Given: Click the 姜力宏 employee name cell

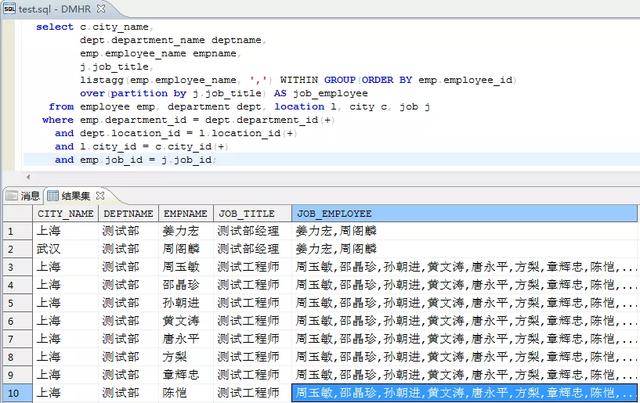Looking at the screenshot, I should pos(186,231).
